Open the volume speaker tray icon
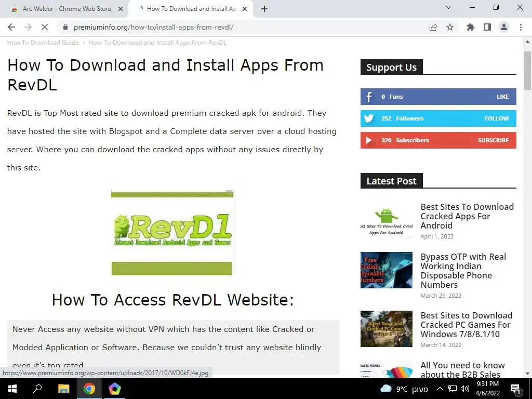Screen dimensions: 532x399 coord(465,389)
